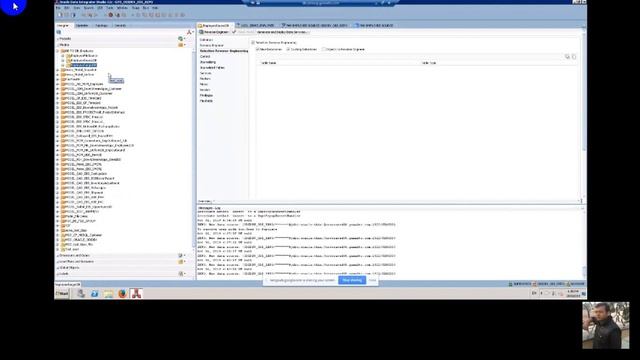Click the first icon above Table Type column
This screenshot has width=640, height=360.
click(567, 57)
